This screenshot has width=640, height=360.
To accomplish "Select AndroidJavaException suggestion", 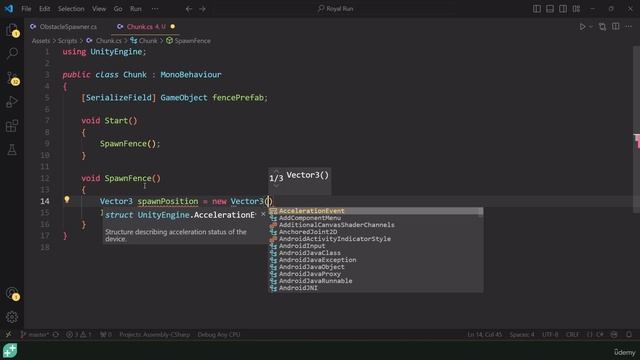I will 376,260.
